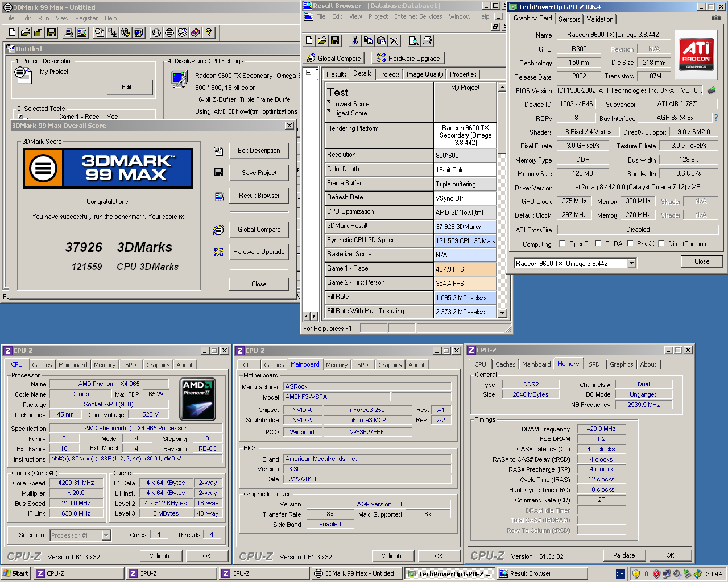Viewport: 728px width, 582px height.
Task: Click Save floppy icon in Result Browser toolbar
Action: click(x=335, y=40)
